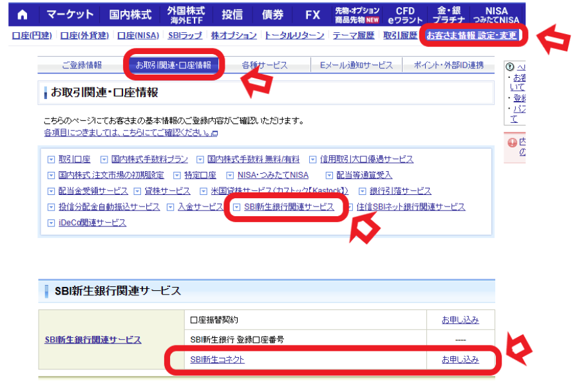
Task: Open the 金・銀 プラチナ menu
Action: pos(449,15)
